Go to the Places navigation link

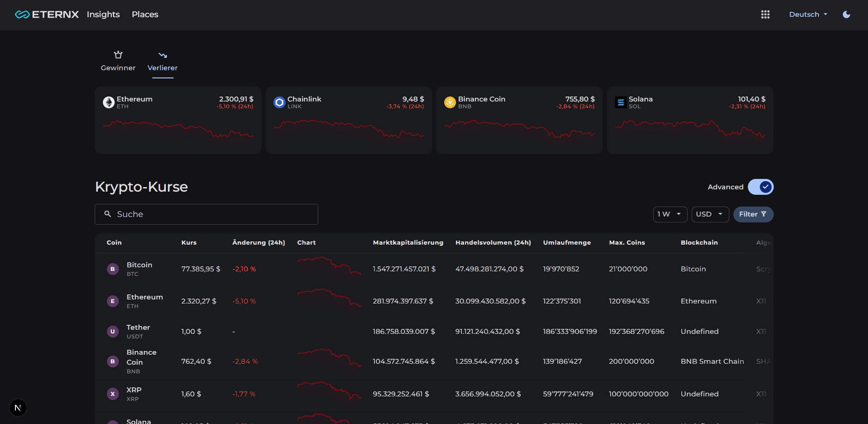pos(145,14)
